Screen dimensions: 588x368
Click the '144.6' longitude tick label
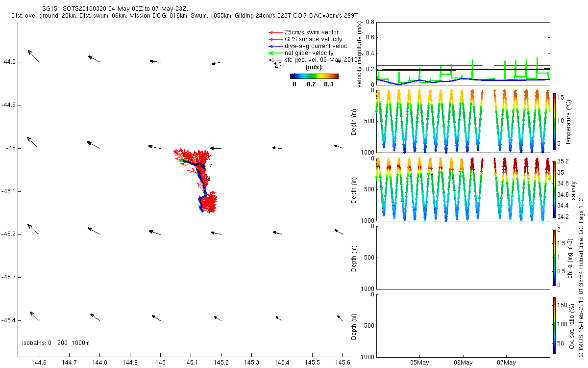point(39,363)
